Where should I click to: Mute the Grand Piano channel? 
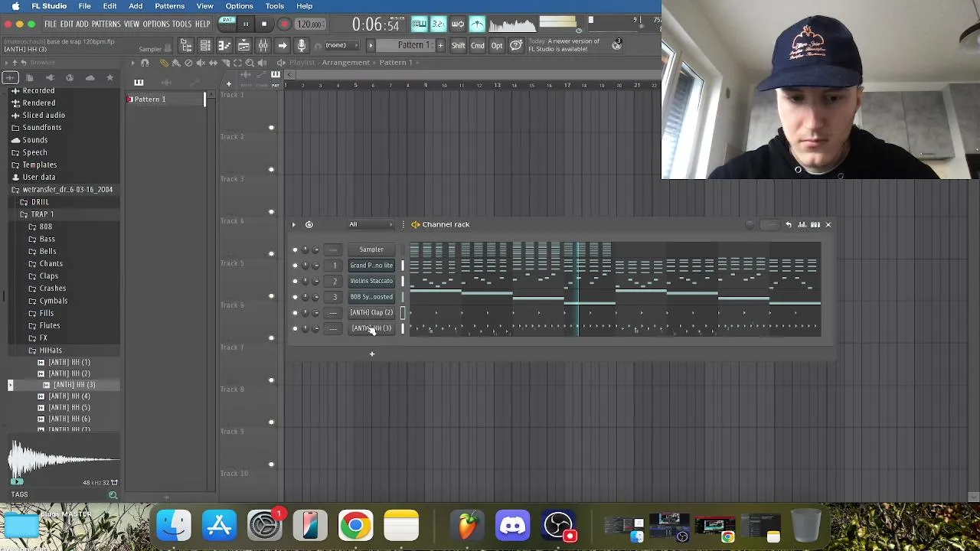click(x=295, y=266)
